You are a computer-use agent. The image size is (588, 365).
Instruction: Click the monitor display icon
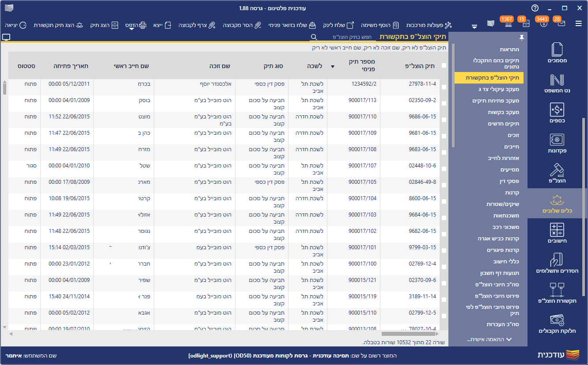pyautogui.click(x=6, y=38)
